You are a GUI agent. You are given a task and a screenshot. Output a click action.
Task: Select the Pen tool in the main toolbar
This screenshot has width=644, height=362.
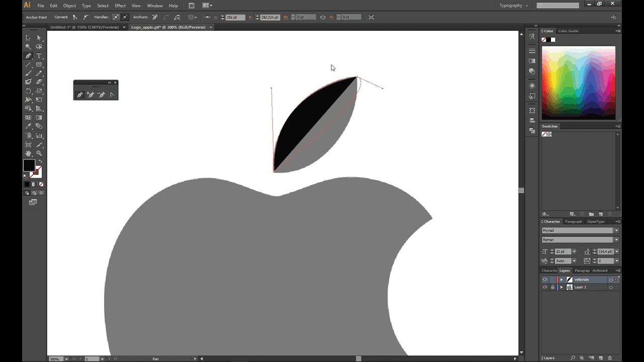pyautogui.click(x=28, y=56)
